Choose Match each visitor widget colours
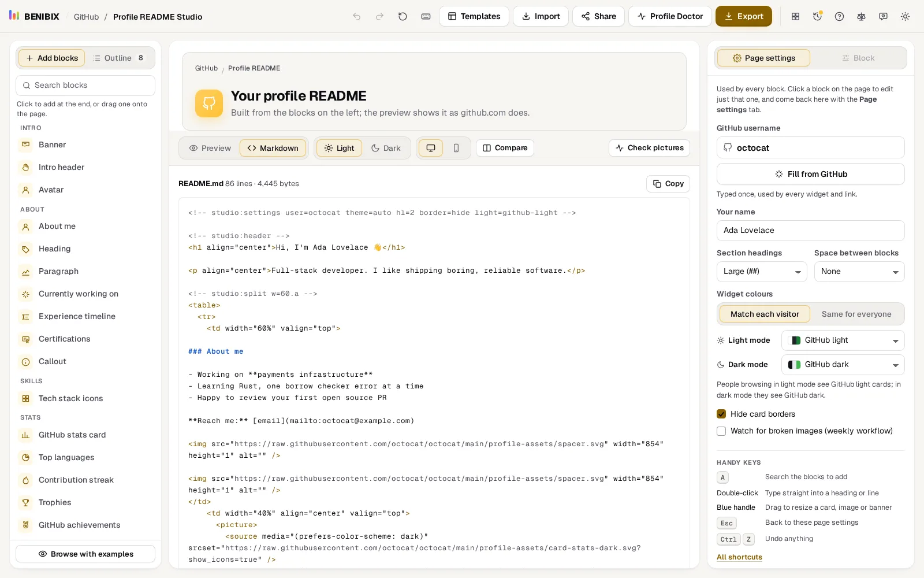 click(x=765, y=314)
